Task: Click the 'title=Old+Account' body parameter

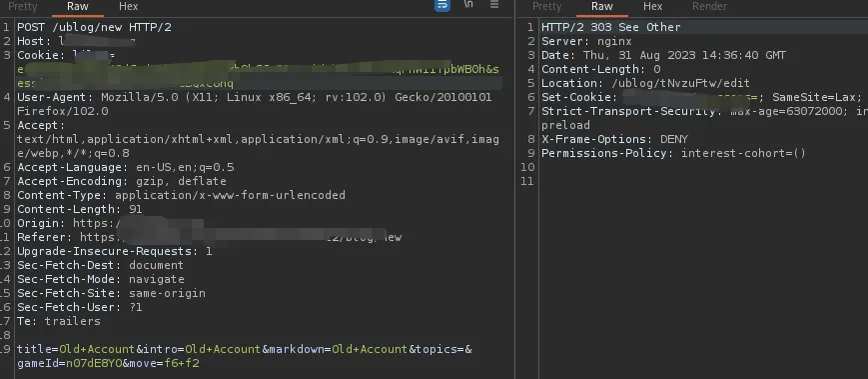Action: (x=76, y=349)
